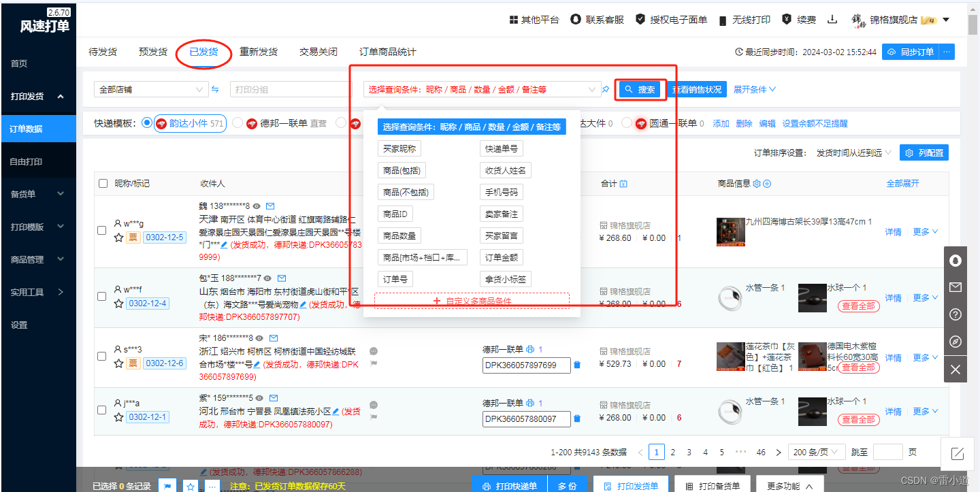Star the order from buyer s***3
The image size is (980, 492).
point(118,363)
